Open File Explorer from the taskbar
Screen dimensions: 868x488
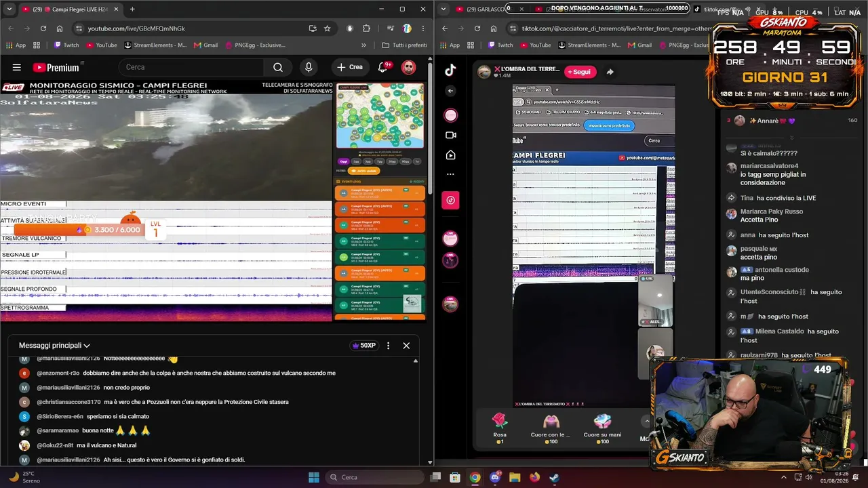[515, 477]
